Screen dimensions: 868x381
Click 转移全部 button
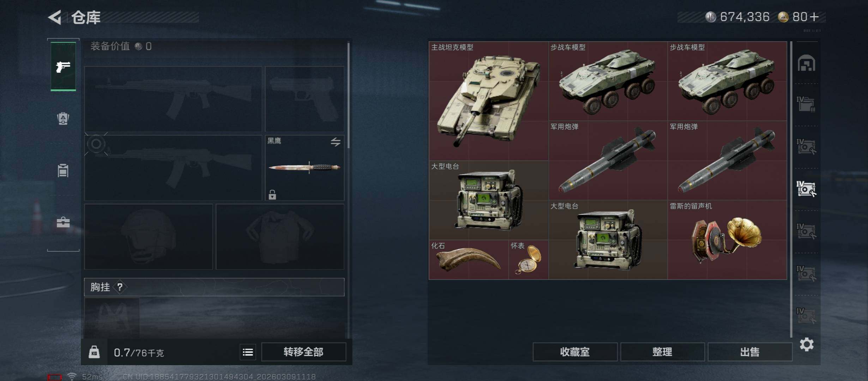[x=303, y=352]
